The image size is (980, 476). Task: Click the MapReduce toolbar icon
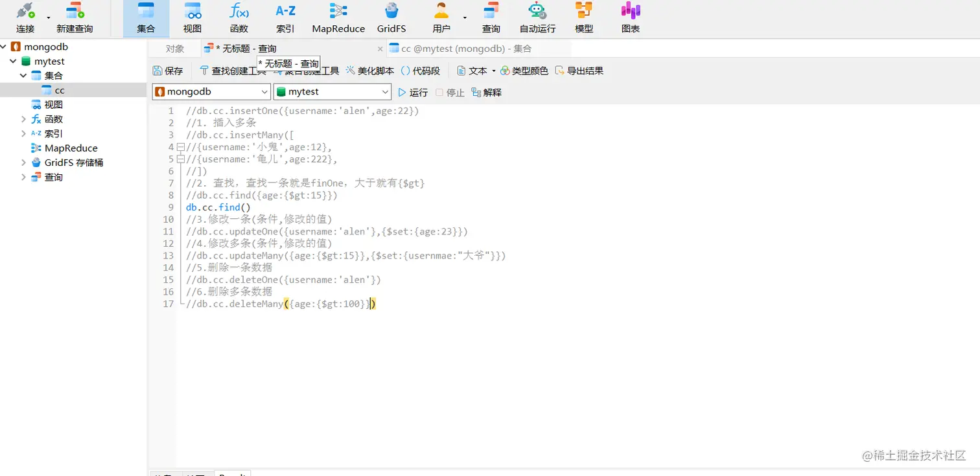click(x=338, y=17)
